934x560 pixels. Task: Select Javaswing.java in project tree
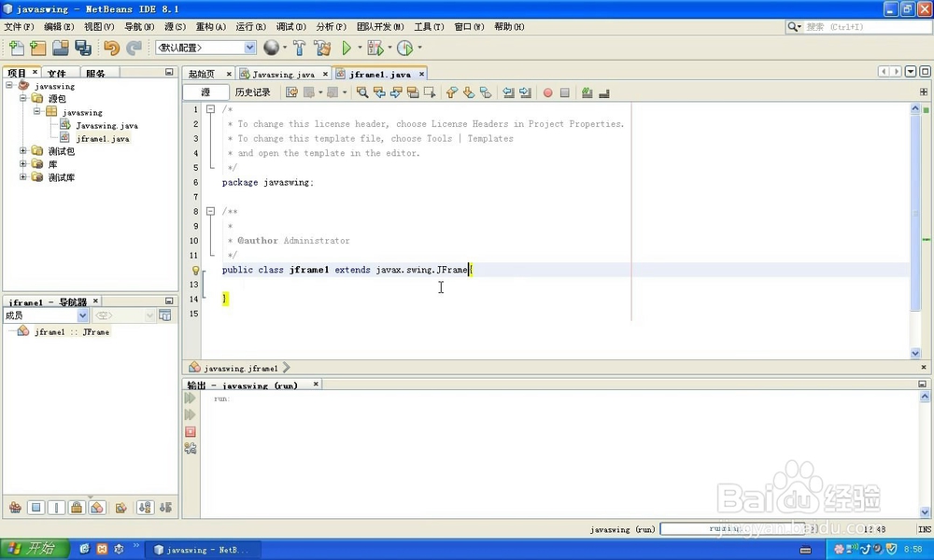pos(106,126)
